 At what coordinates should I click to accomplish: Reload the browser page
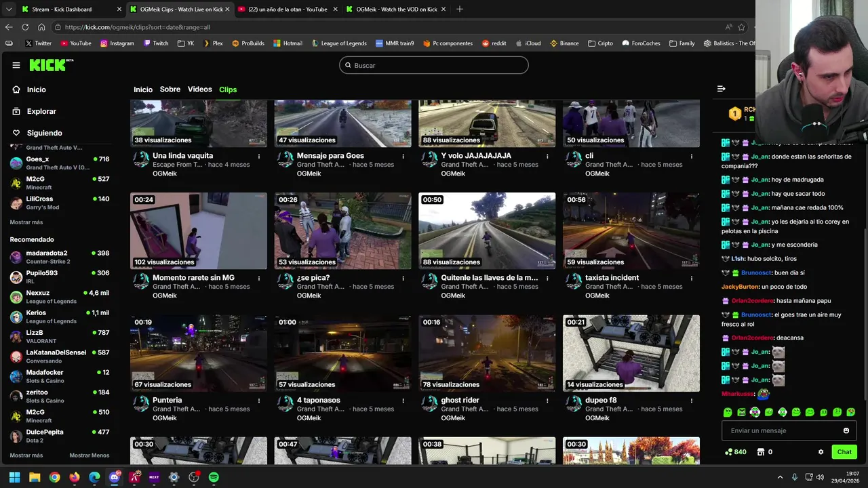tap(25, 27)
